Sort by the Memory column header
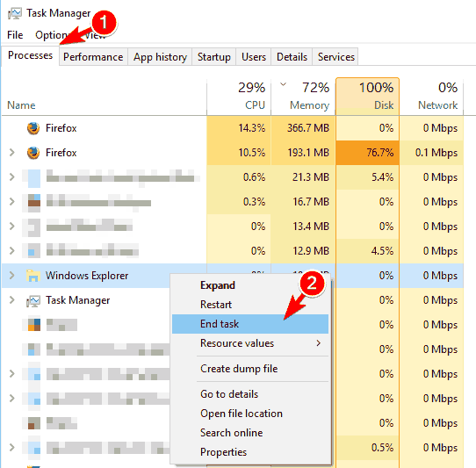Screen dimensions: 476x468 click(303, 97)
